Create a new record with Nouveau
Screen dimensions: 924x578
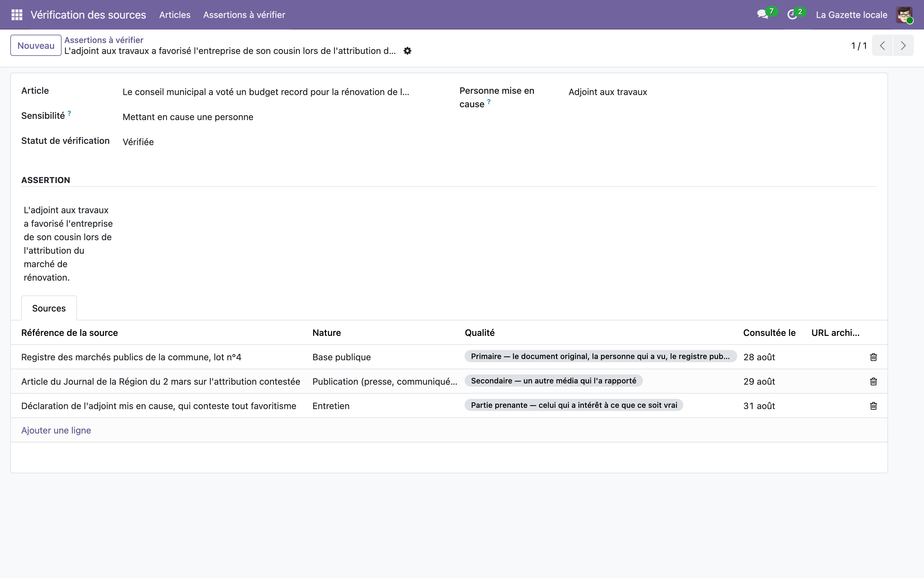point(36,46)
